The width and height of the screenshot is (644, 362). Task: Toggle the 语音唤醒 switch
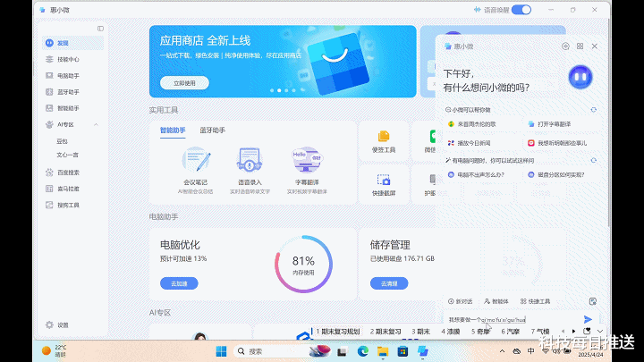521,10
